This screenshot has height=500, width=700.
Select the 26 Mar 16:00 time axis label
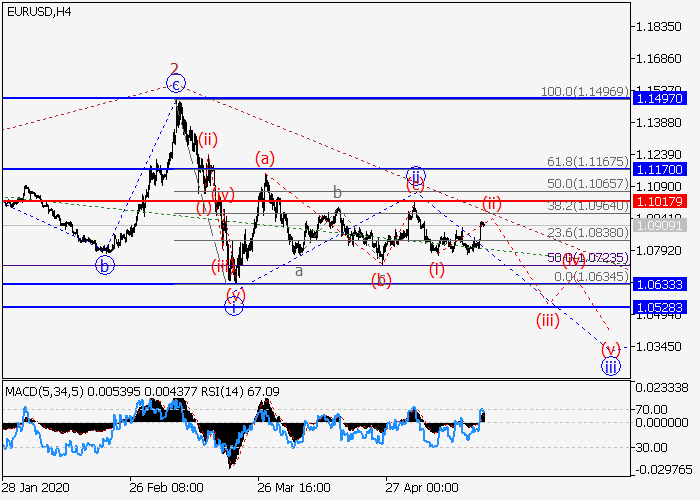294,489
